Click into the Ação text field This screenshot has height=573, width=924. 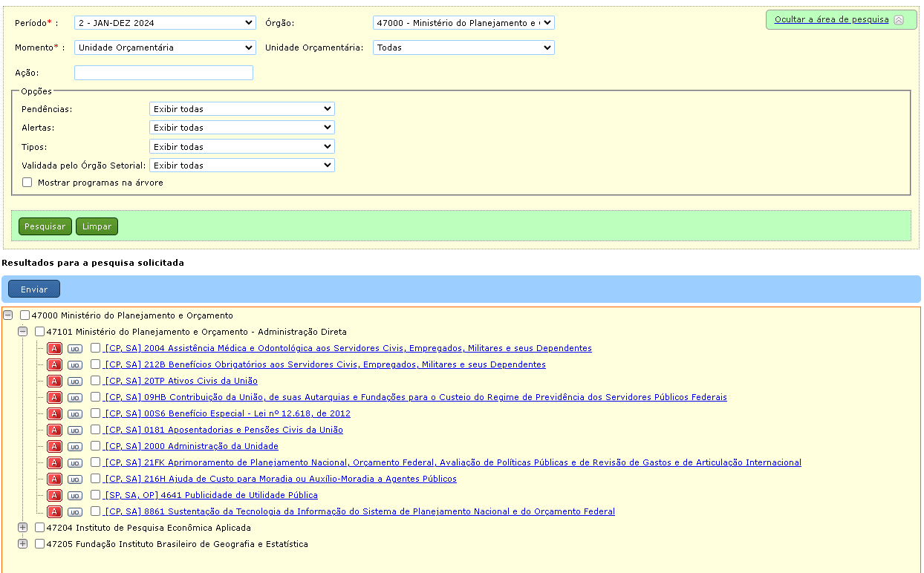click(x=163, y=73)
